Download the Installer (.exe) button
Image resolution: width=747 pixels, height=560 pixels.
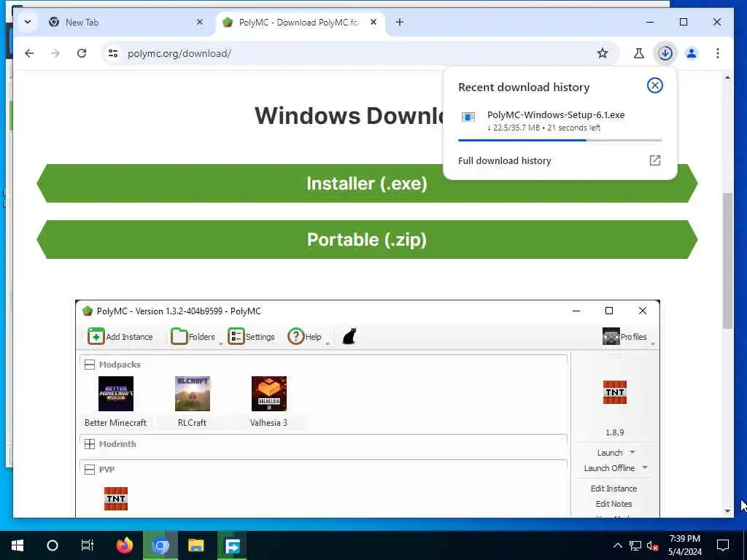click(x=367, y=183)
